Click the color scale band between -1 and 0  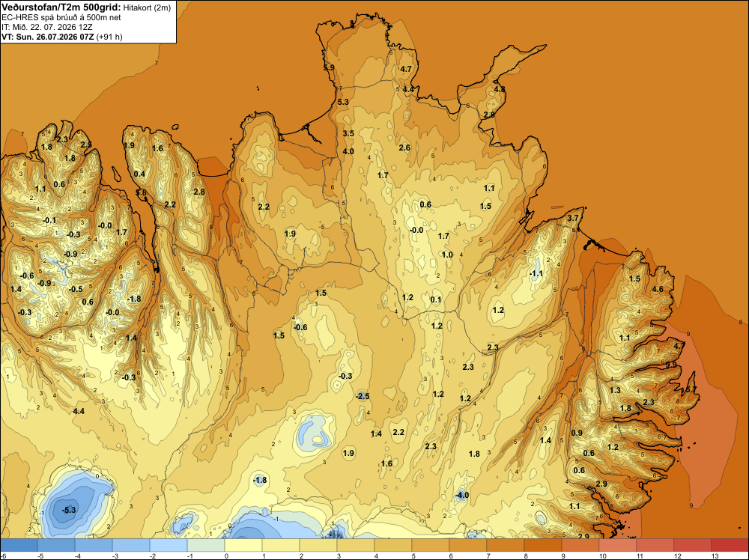coord(206,545)
